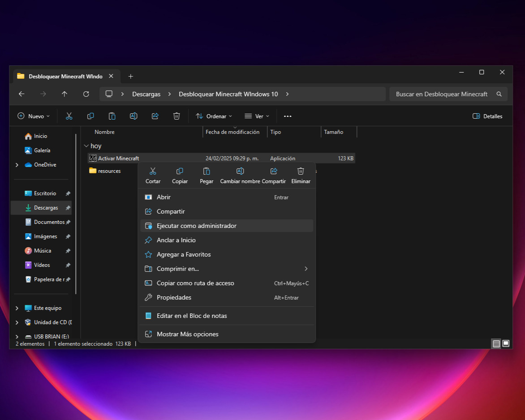The image size is (525, 420).
Task: Select the Activar Minecraft file
Action: (x=221, y=159)
